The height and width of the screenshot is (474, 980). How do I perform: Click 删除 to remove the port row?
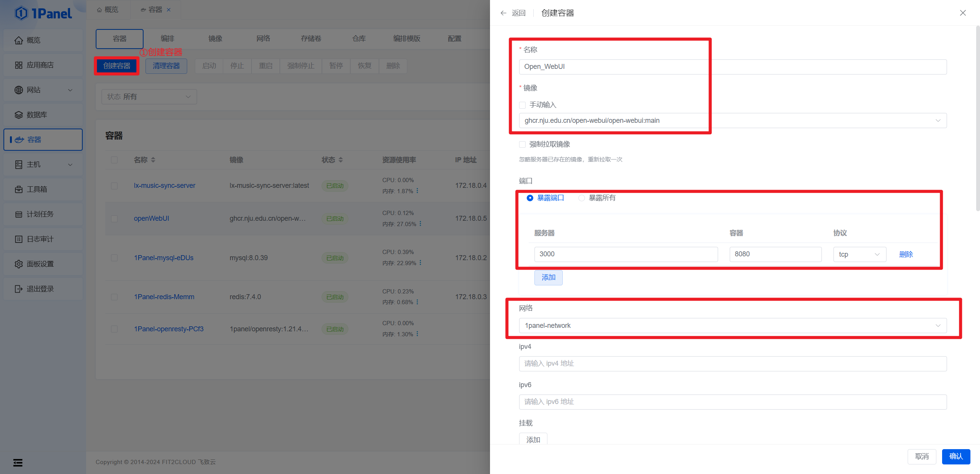(x=906, y=254)
